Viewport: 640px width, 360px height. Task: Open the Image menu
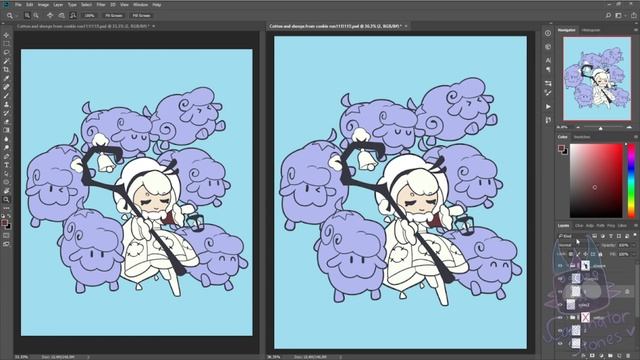point(43,4)
